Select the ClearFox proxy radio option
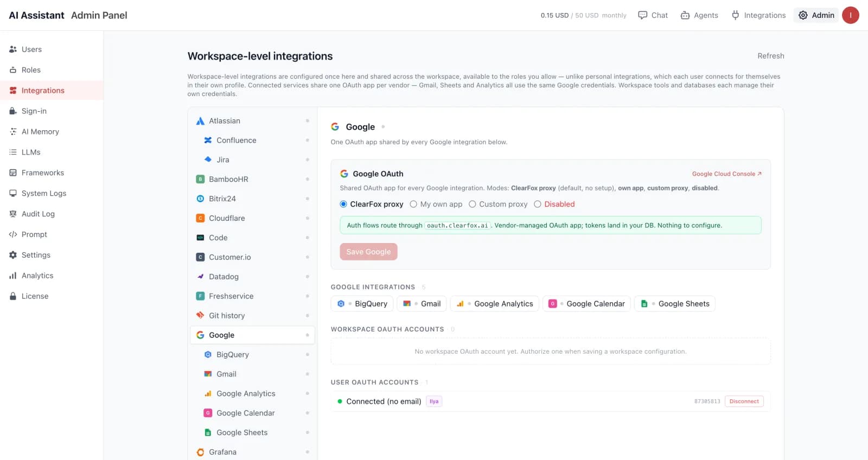 pos(343,205)
